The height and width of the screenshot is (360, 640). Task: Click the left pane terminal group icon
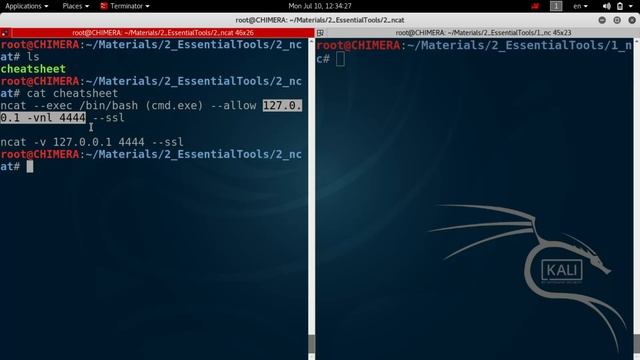[x=5, y=33]
